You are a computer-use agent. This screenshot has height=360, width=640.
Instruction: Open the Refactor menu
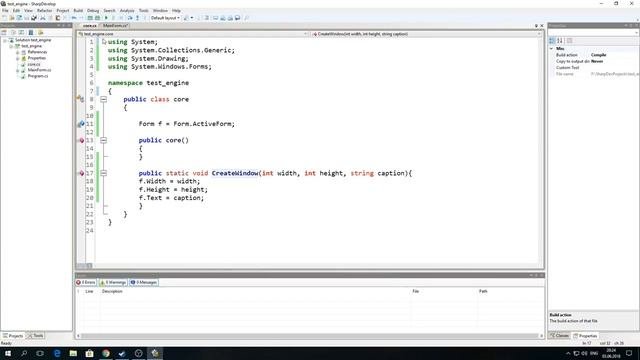44,11
